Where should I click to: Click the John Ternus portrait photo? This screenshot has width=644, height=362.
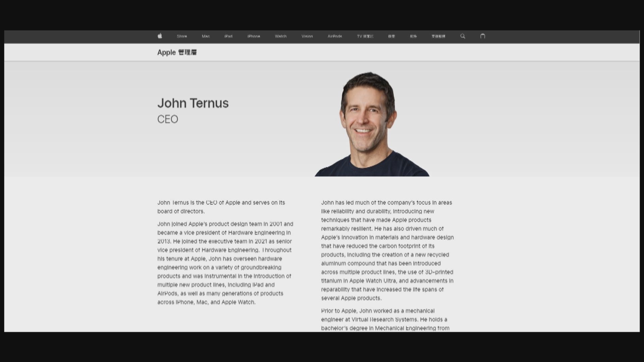tap(372, 124)
